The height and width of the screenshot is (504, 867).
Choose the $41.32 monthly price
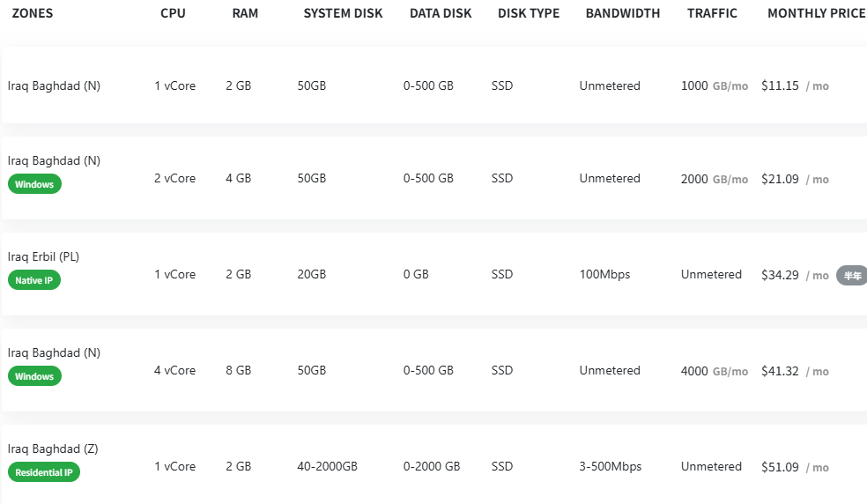click(x=780, y=371)
